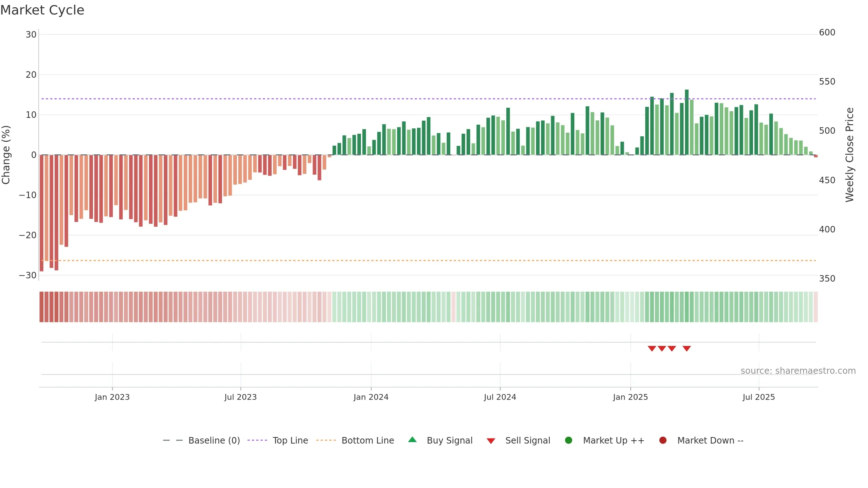Click the Jul 2025 axis label
The image size is (868, 488).
(x=759, y=397)
